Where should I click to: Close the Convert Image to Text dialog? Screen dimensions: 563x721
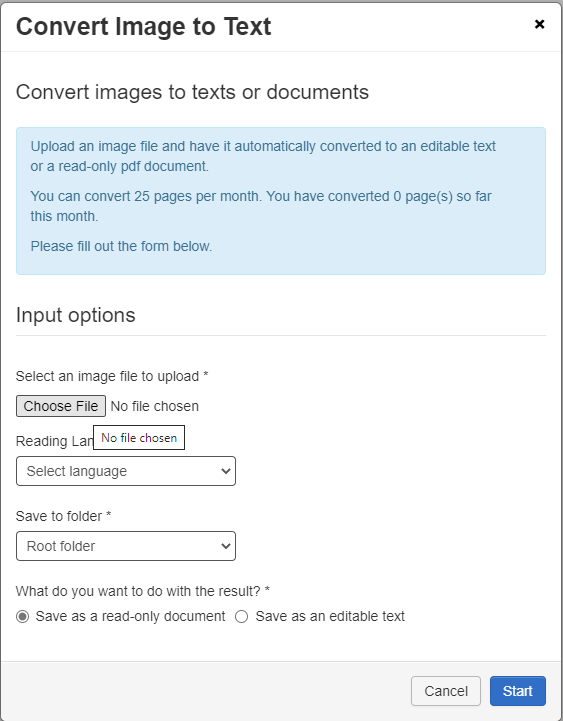point(540,24)
